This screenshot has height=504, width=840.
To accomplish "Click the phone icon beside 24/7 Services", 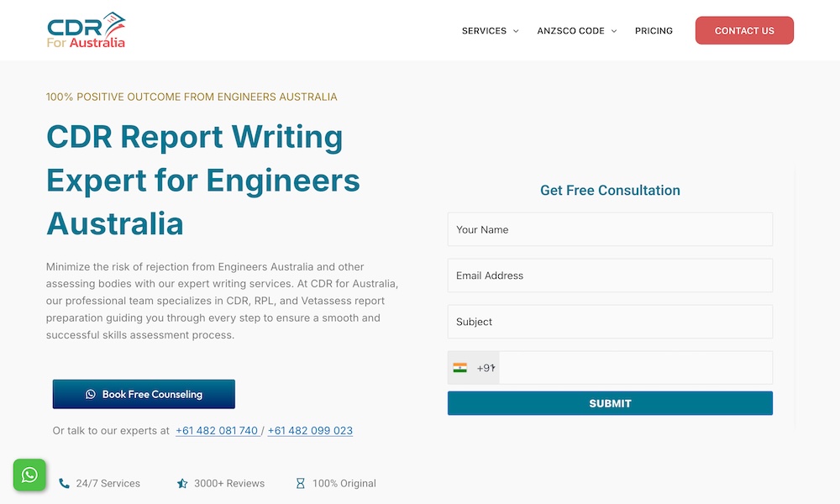I will click(65, 484).
